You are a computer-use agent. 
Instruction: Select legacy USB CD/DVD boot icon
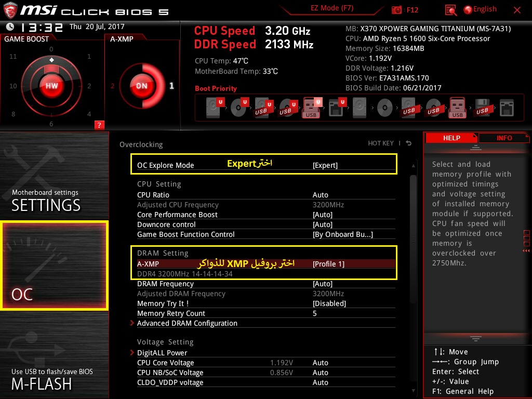pos(433,108)
